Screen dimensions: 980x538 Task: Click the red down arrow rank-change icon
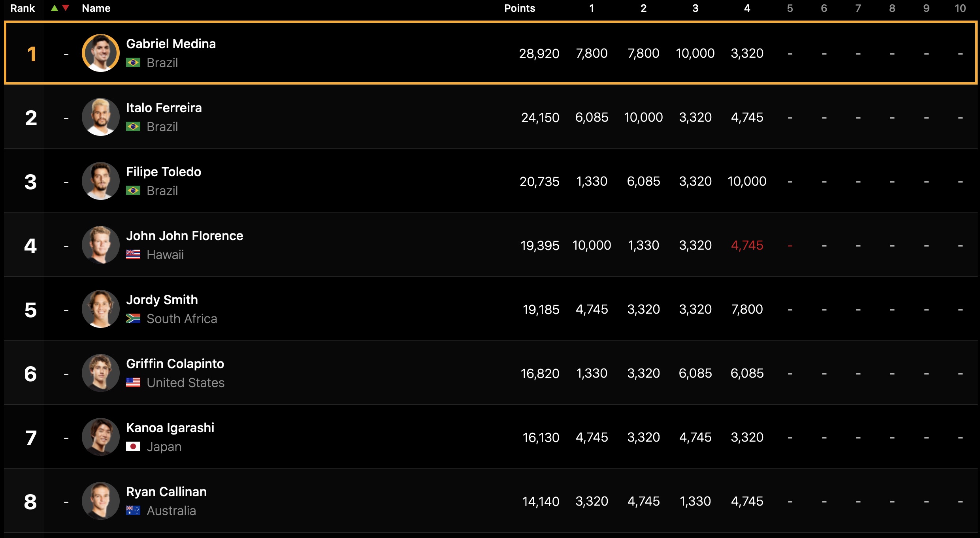[x=66, y=8]
